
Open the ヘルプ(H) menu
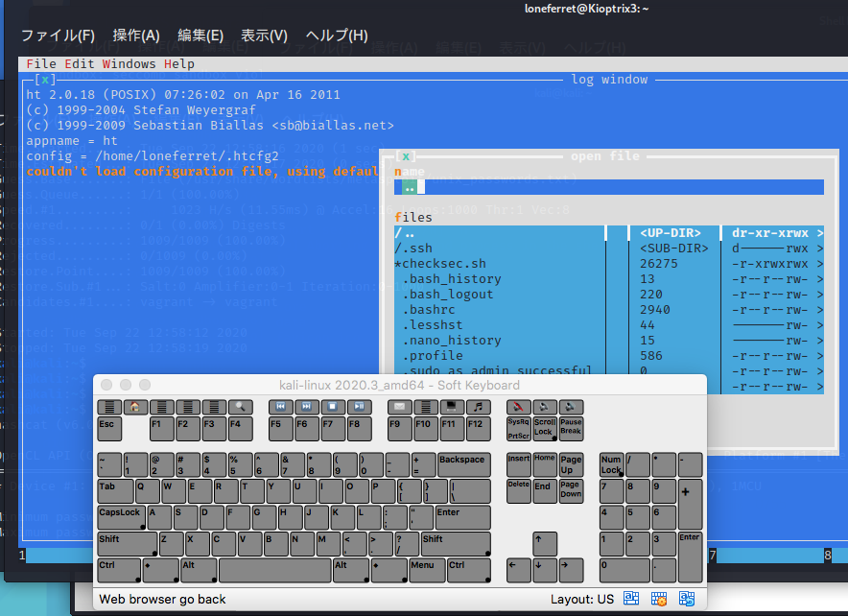click(x=337, y=36)
